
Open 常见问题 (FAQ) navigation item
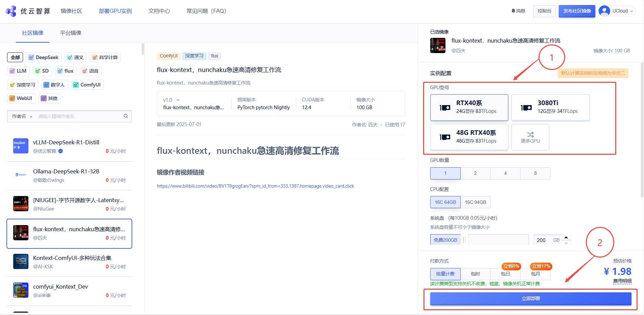(x=206, y=11)
